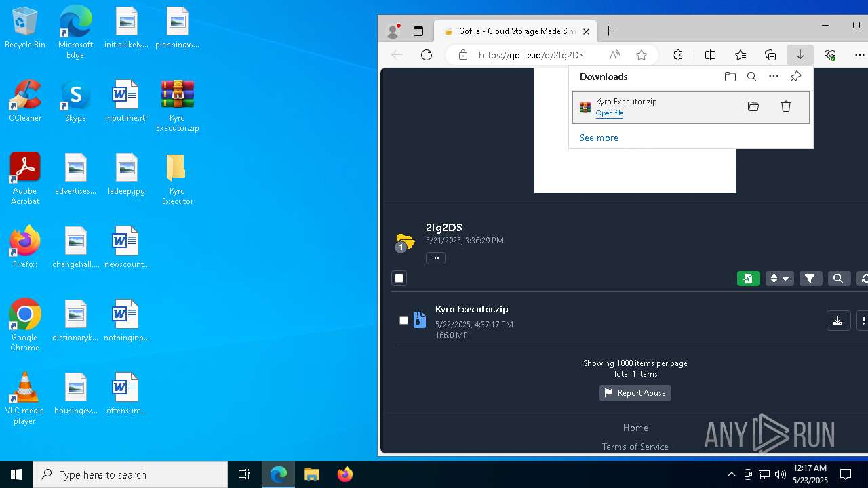Open the Home footer link
This screenshot has height=488, width=868.
pos(635,428)
